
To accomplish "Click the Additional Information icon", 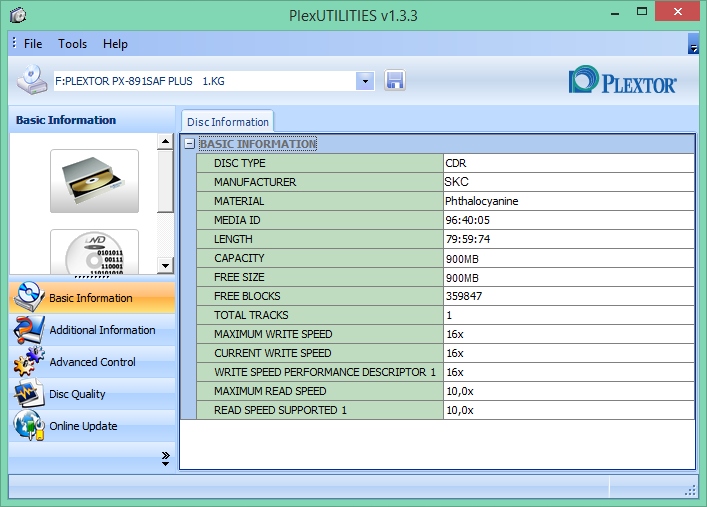I will (28, 330).
